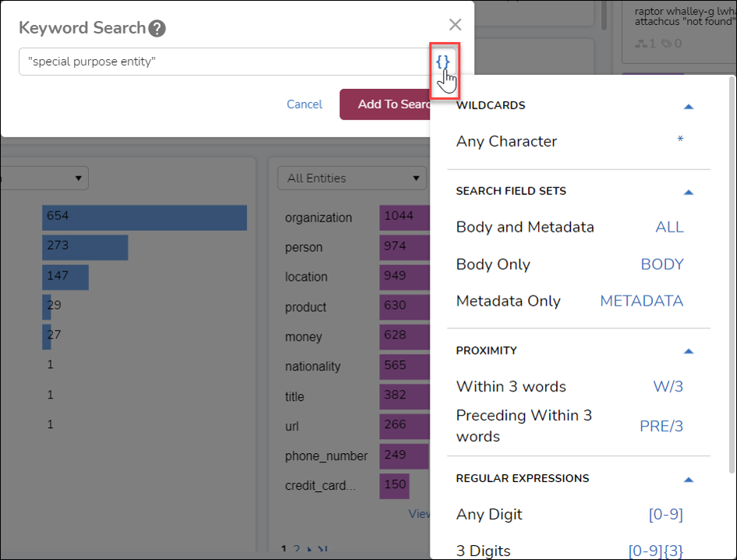Click the Keyword Search help question mark icon

coord(158,27)
